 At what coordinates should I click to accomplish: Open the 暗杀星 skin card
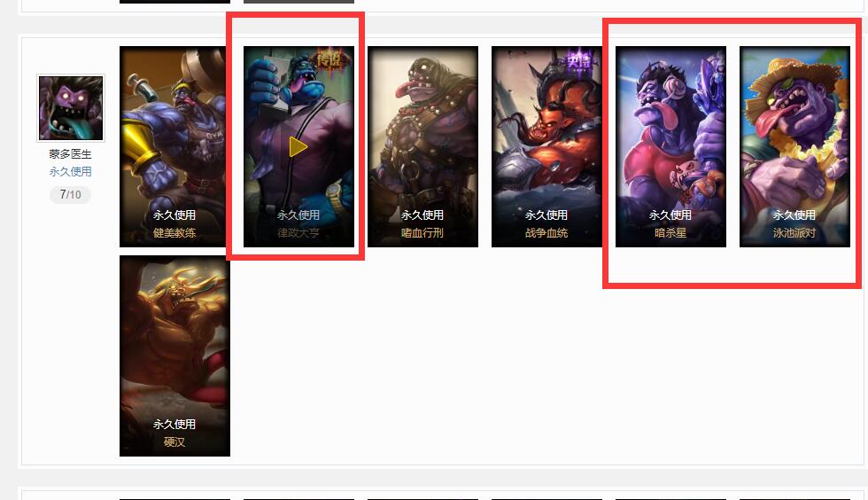(671, 146)
